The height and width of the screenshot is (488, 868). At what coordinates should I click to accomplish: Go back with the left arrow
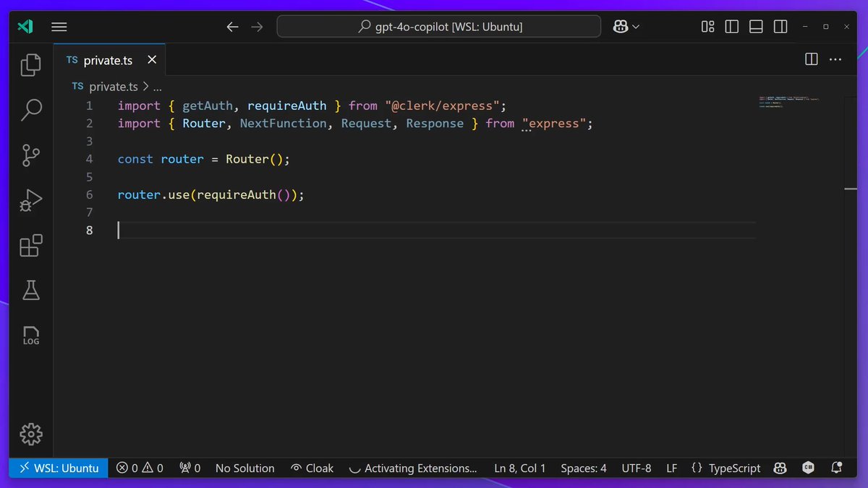coord(232,27)
